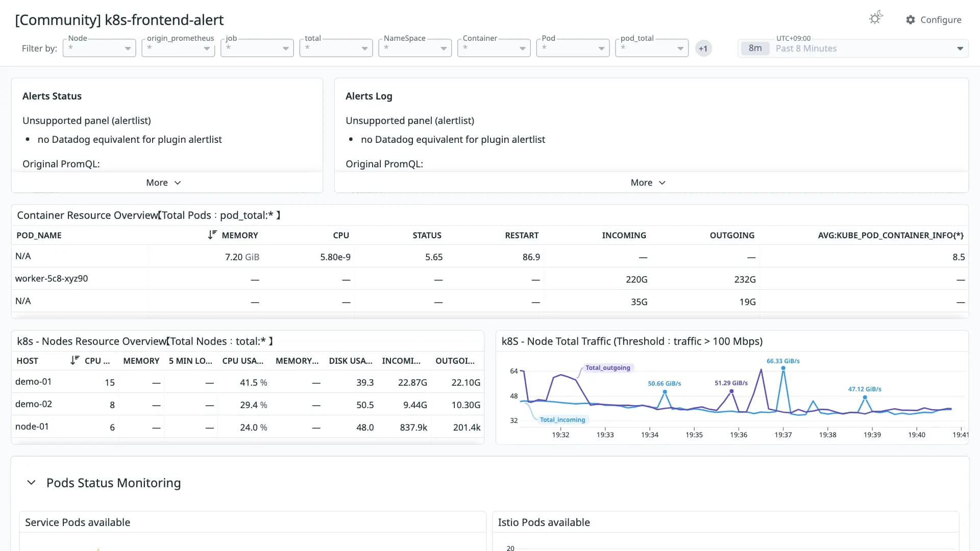Select the node-01 host row
Image resolution: width=980 pixels, height=551 pixels.
(x=248, y=427)
